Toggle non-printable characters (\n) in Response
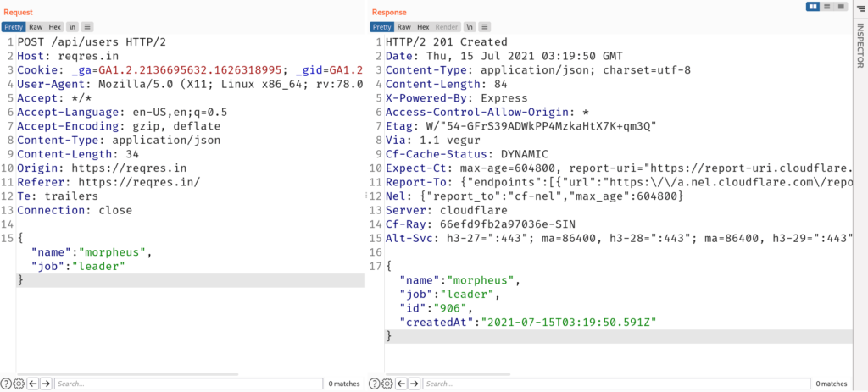The image size is (868, 392). tap(469, 26)
